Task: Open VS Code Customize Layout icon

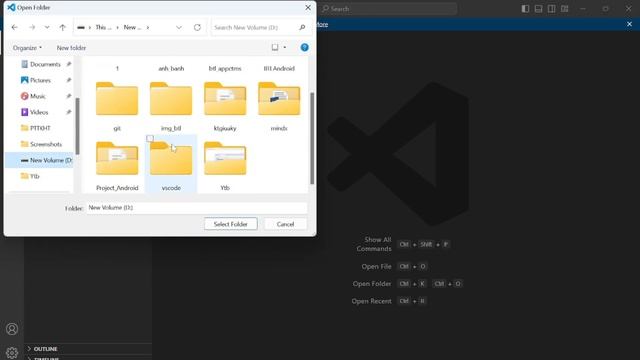Action: [x=564, y=9]
